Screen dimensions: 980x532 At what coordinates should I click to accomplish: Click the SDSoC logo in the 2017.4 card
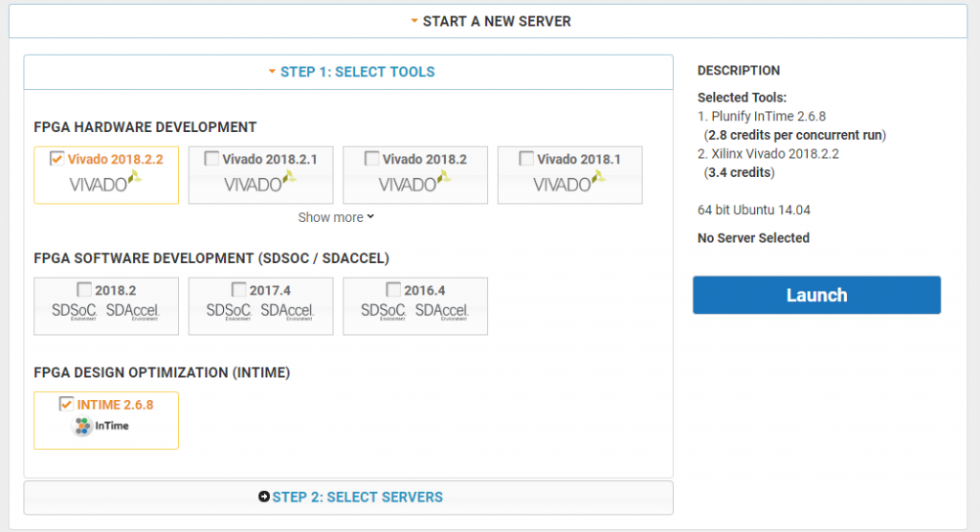pos(229,311)
